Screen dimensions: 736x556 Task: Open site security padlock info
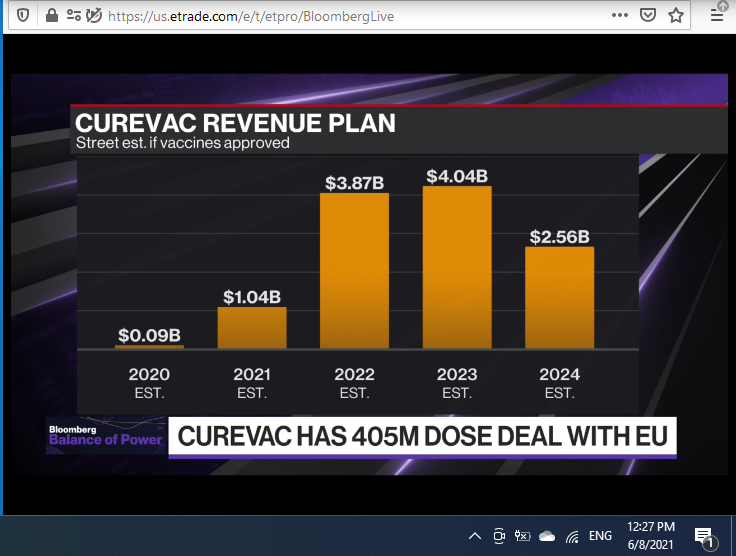click(x=52, y=15)
